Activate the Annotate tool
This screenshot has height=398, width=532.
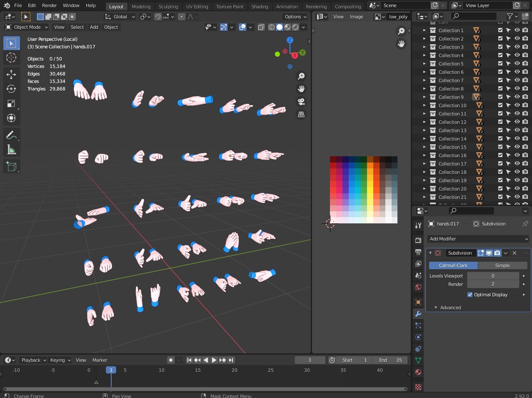pos(11,135)
